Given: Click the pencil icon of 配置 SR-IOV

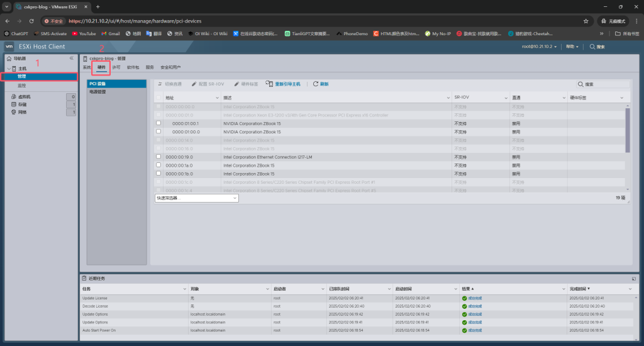Looking at the screenshot, I should [x=194, y=84].
